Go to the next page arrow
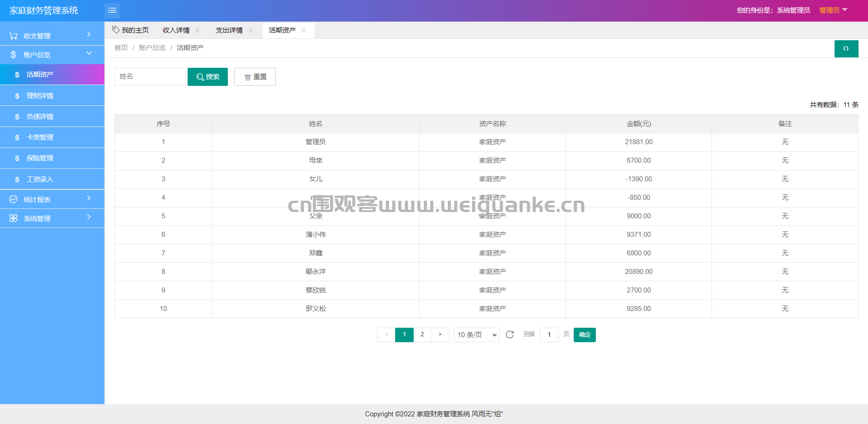The width and height of the screenshot is (868, 424). coord(440,334)
